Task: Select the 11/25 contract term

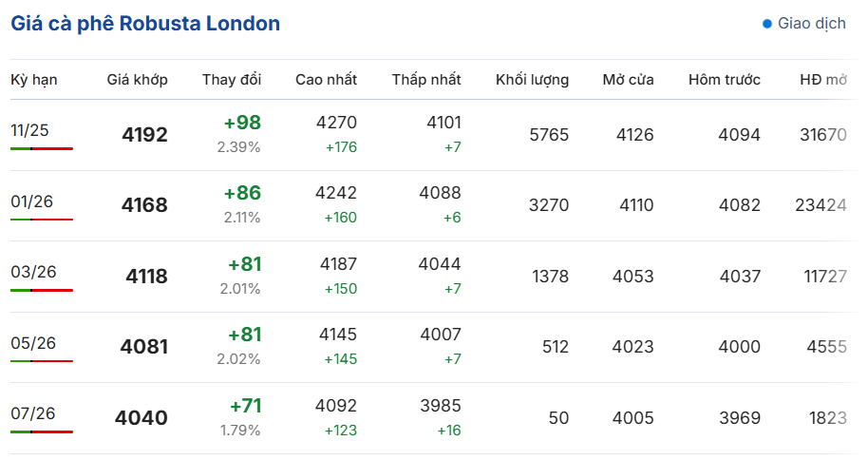Action: point(29,130)
